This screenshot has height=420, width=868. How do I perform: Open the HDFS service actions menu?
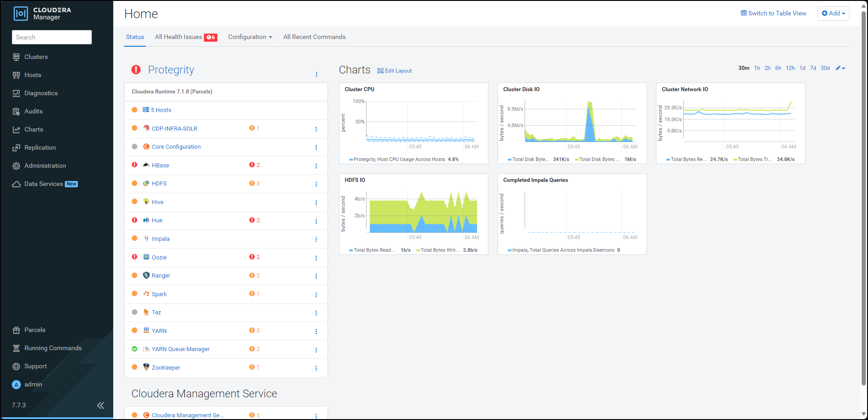pos(316,184)
